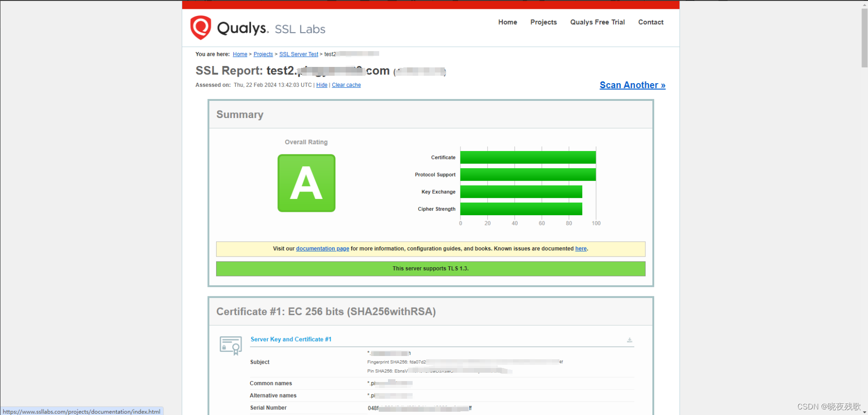The height and width of the screenshot is (415, 868).
Task: Open the Home navigation menu item
Action: click(507, 22)
